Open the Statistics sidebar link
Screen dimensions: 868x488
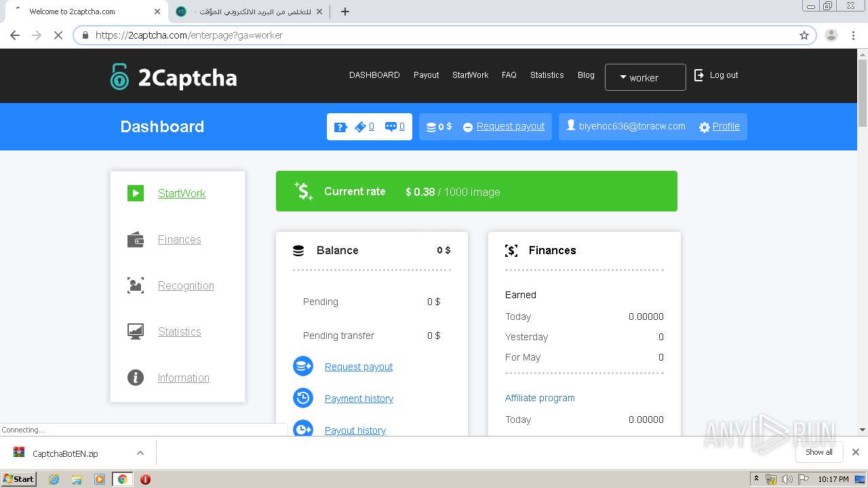click(x=180, y=331)
